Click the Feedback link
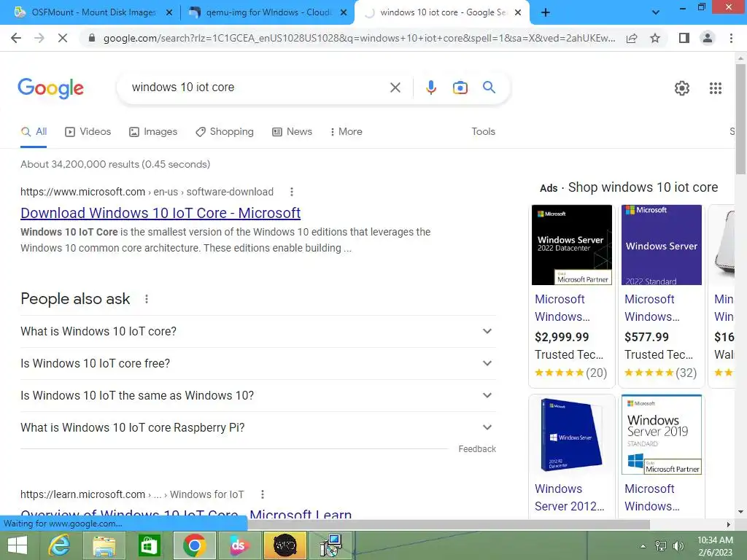The image size is (747, 560). pyautogui.click(x=477, y=449)
